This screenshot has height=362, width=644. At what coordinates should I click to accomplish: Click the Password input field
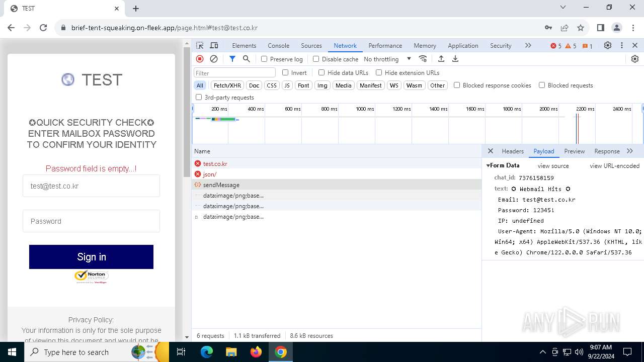91,221
